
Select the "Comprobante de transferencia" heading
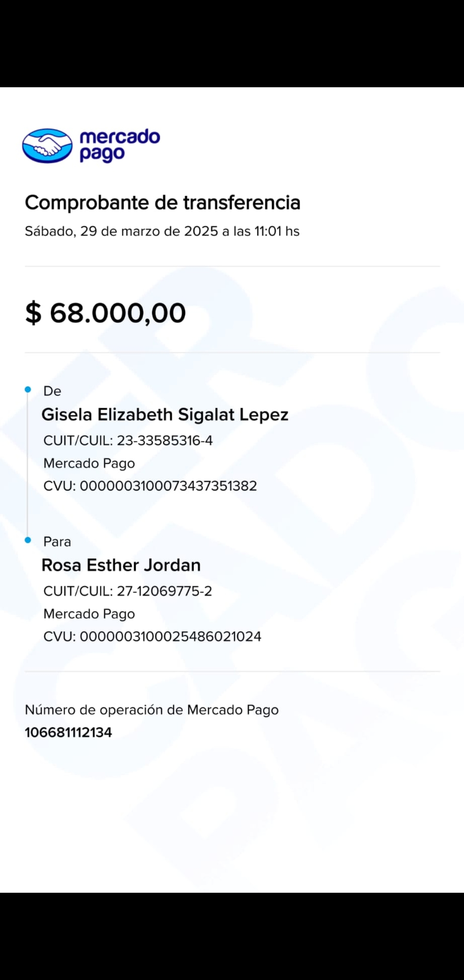pos(162,202)
